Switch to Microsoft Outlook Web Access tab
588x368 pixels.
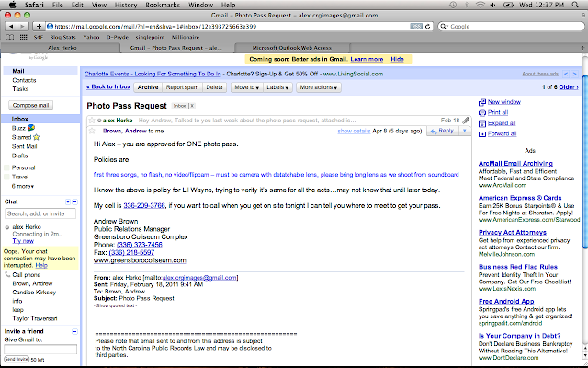292,48
